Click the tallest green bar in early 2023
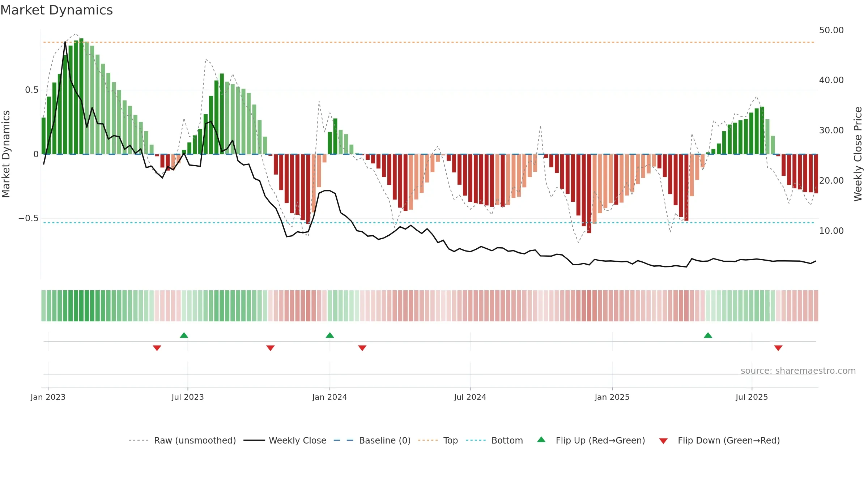The height and width of the screenshot is (488, 868). click(81, 96)
